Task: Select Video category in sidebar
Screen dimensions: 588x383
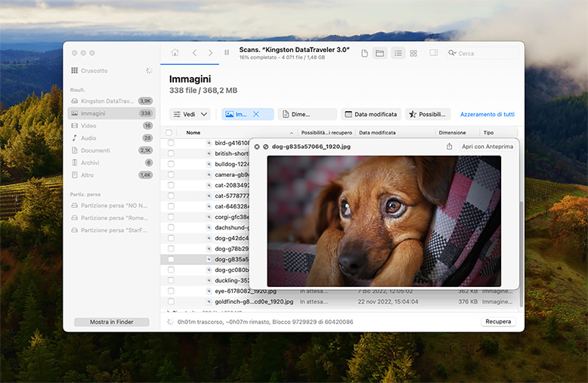Action: click(111, 125)
